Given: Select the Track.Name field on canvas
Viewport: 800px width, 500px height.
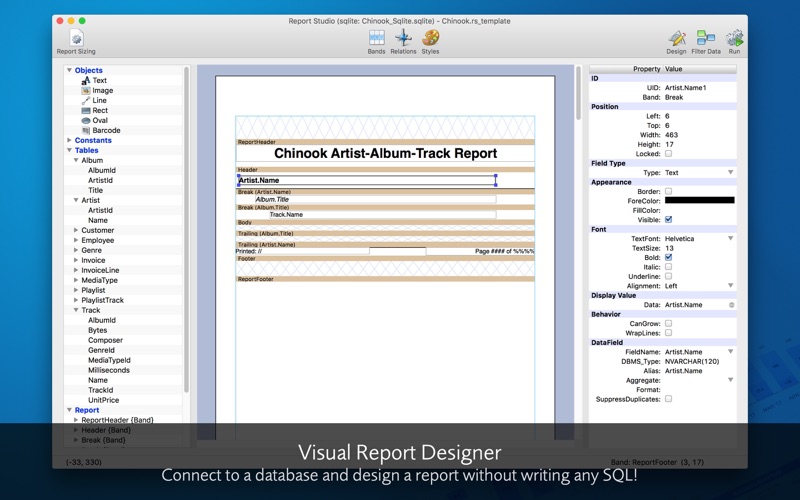Looking at the screenshot, I should pyautogui.click(x=383, y=215).
